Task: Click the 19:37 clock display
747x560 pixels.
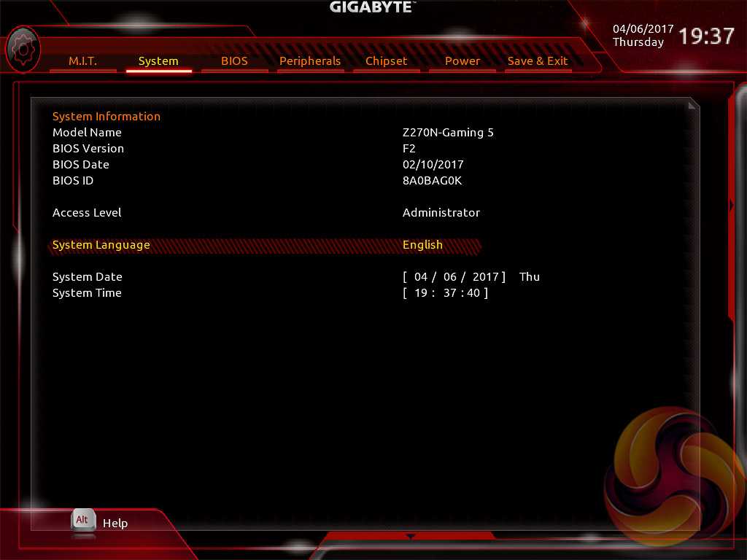Action: tap(706, 36)
